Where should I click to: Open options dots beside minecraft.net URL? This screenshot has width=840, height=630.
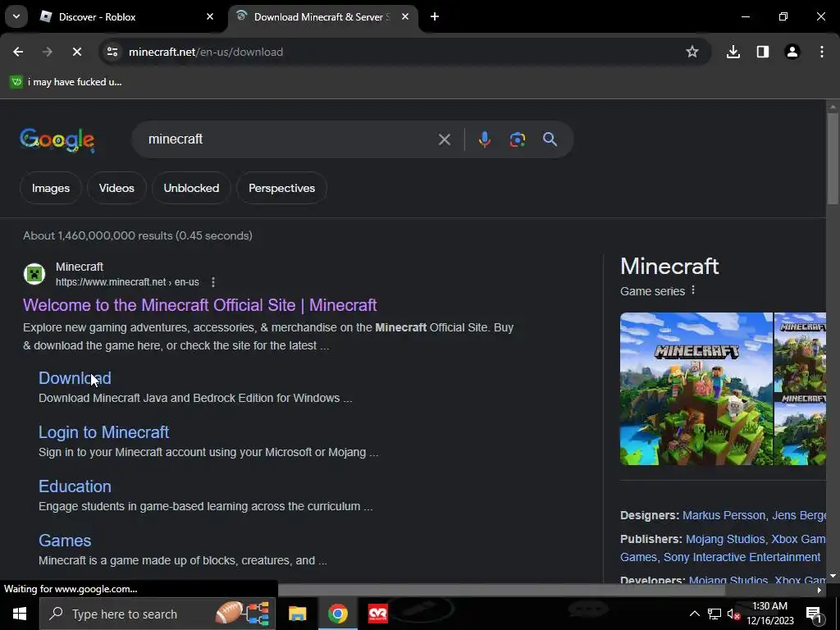(213, 282)
